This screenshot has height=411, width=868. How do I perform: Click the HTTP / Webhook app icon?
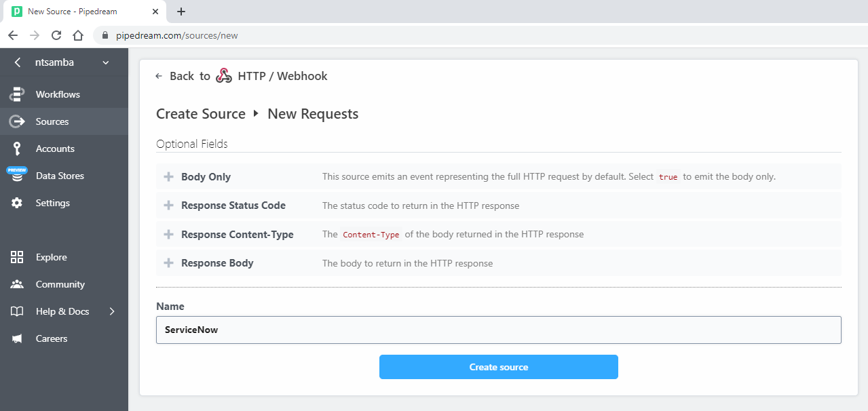pyautogui.click(x=223, y=75)
